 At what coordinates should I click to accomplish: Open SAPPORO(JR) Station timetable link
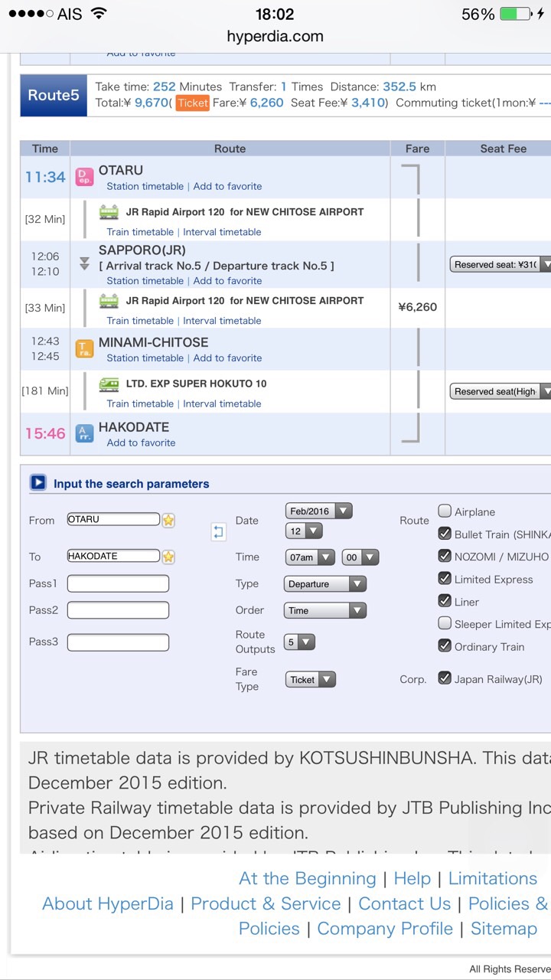(x=145, y=281)
